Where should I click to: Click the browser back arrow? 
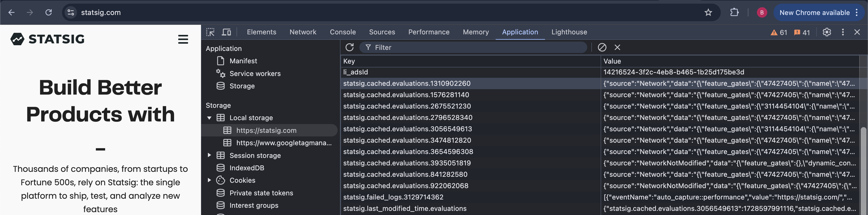click(x=11, y=12)
